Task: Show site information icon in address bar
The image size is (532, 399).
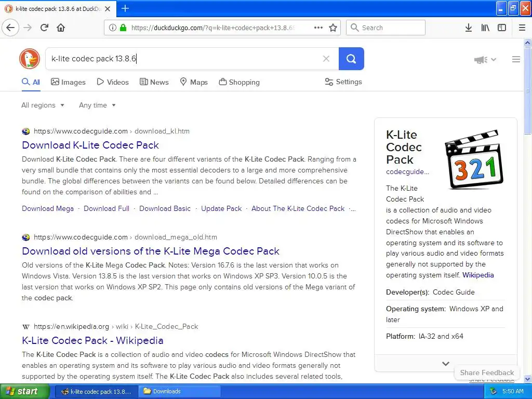Action: click(x=112, y=28)
